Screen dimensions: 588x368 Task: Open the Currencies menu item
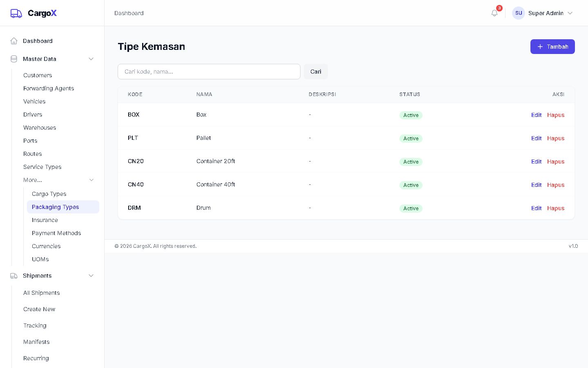point(63,246)
